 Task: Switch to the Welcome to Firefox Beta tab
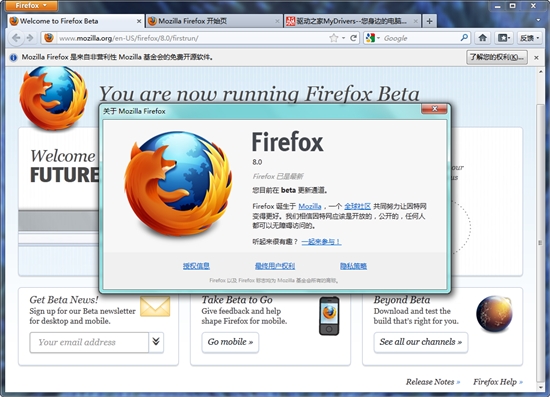click(x=75, y=21)
